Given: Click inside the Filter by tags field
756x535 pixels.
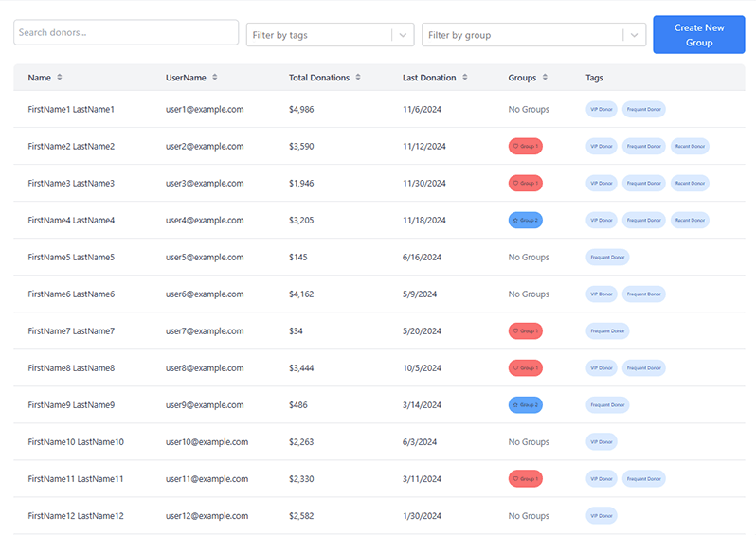Looking at the screenshot, I should [318, 35].
